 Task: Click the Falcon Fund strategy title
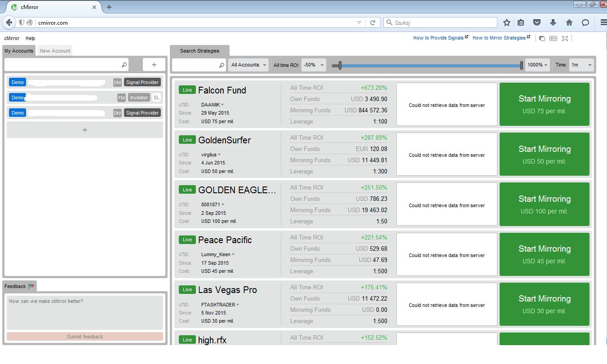coord(222,90)
